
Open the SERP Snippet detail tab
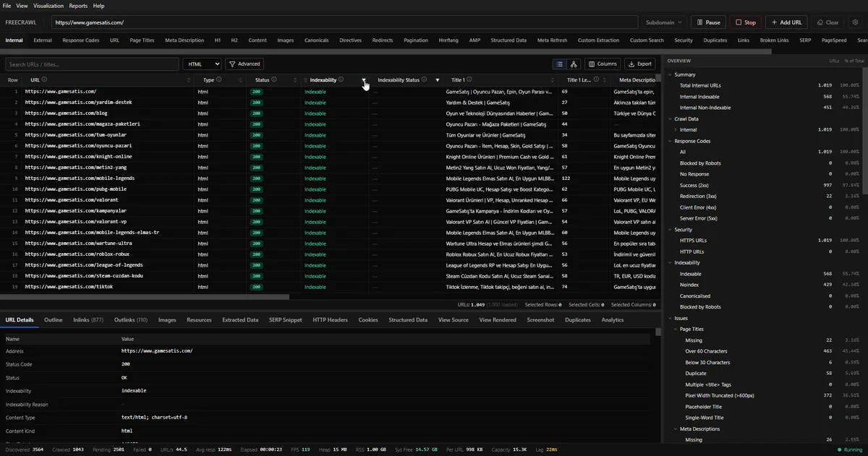pos(286,319)
